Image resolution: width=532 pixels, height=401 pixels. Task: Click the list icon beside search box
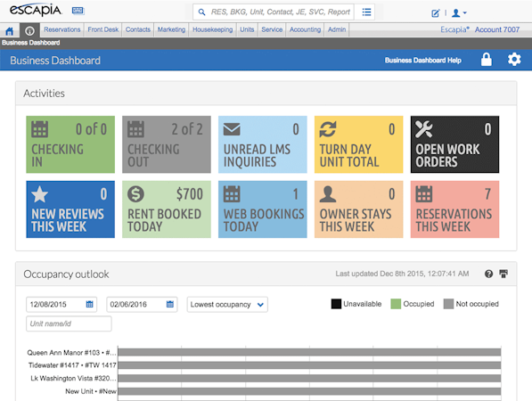[366, 12]
